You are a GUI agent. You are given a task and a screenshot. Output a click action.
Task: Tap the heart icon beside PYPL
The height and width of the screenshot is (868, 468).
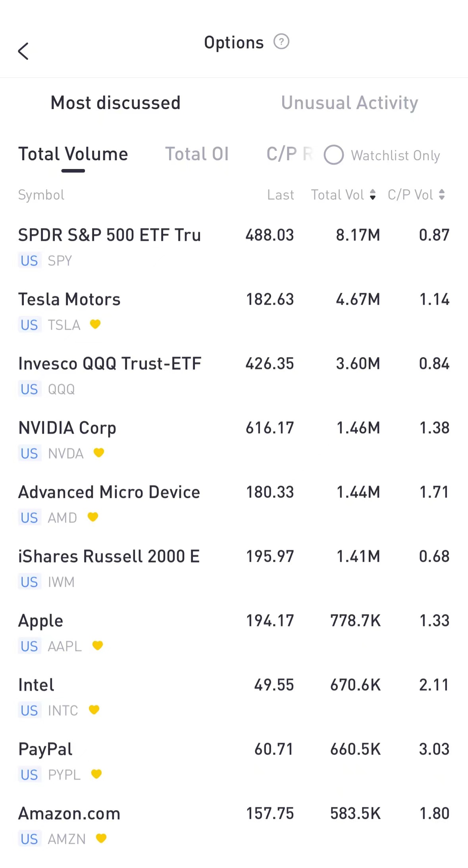coord(96,774)
